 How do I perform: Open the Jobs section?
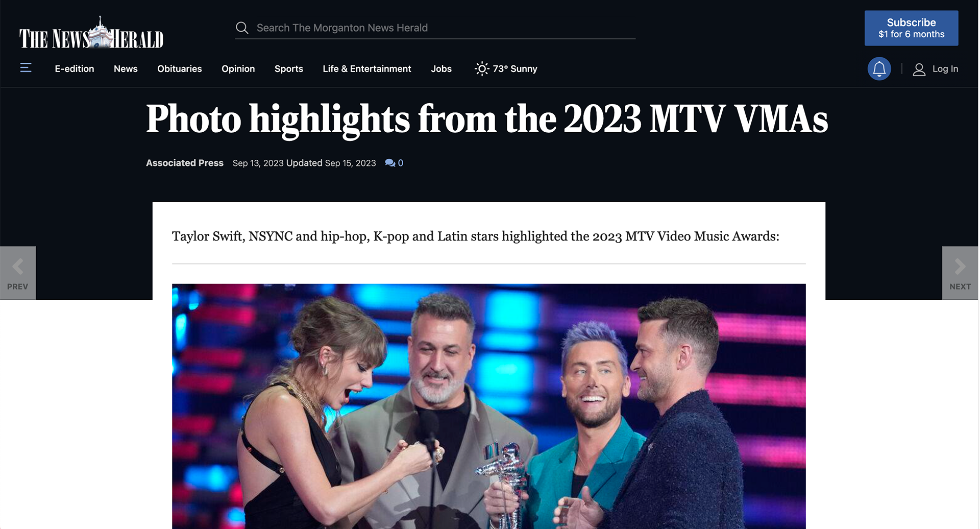(441, 68)
